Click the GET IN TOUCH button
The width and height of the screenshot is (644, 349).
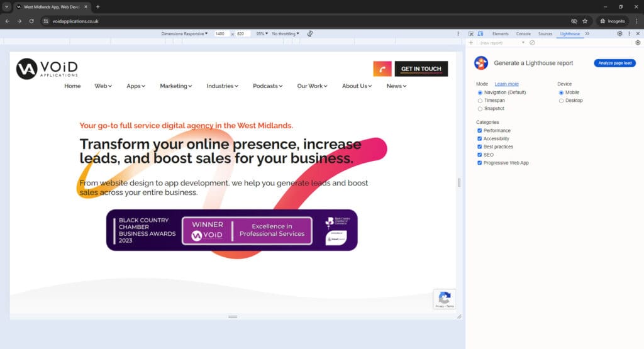pos(421,69)
